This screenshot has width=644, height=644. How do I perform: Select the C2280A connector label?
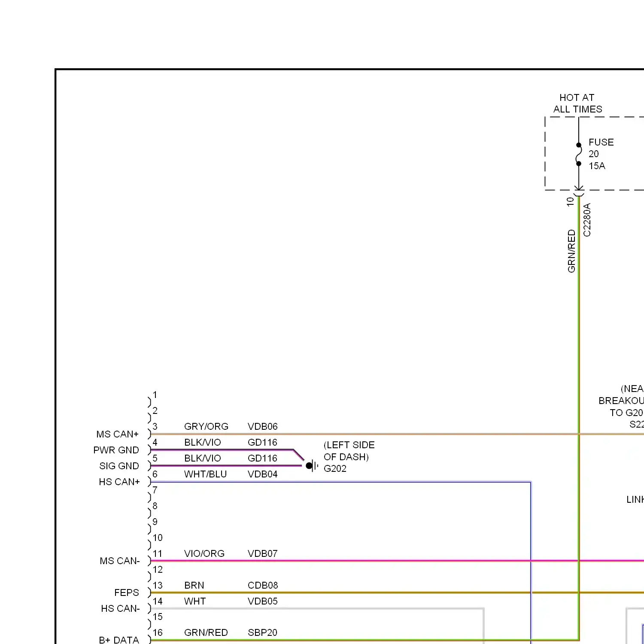pos(587,220)
